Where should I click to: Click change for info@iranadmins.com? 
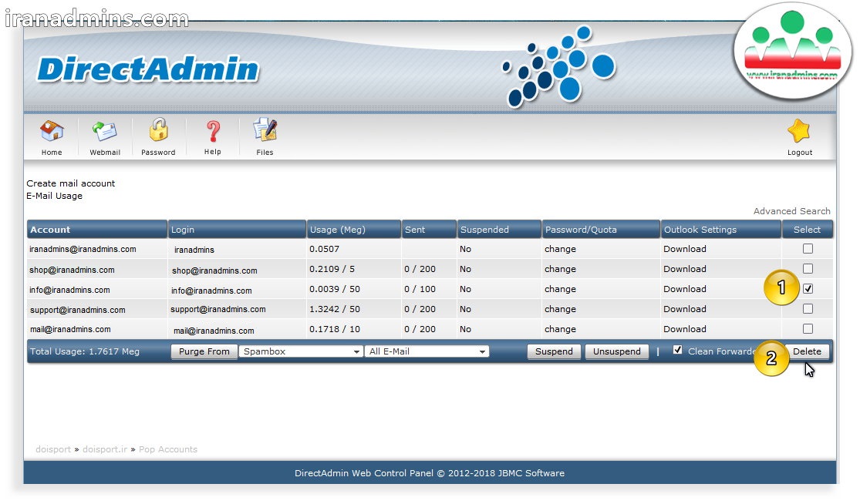coord(560,289)
